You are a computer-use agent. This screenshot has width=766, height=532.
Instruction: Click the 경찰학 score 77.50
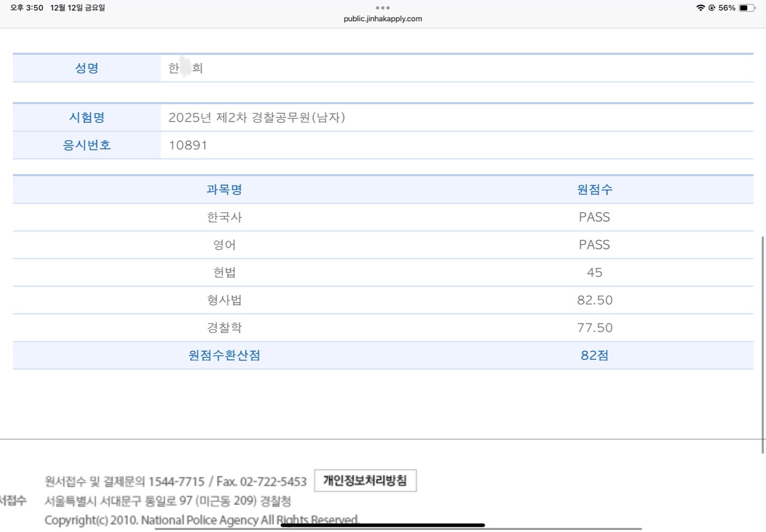594,328
